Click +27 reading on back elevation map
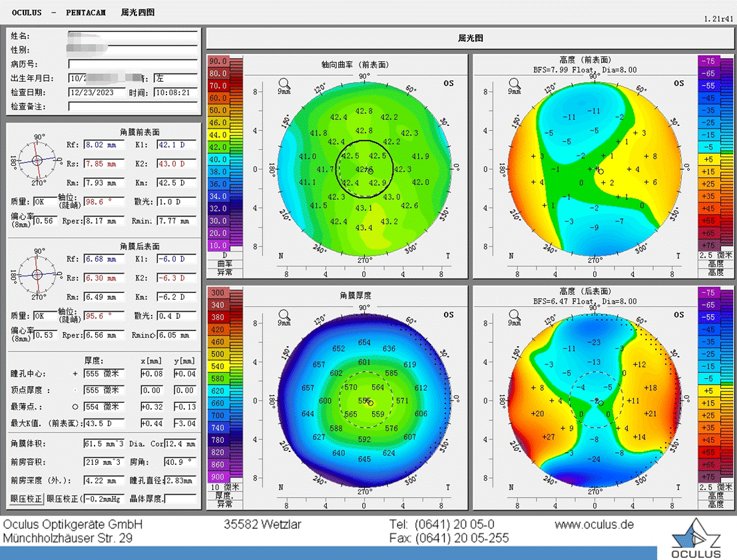737x560 pixels. (x=548, y=437)
